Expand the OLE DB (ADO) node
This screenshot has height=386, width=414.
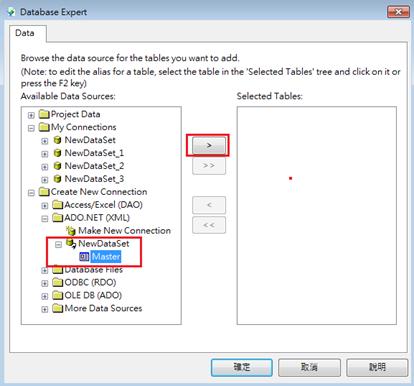tap(45, 297)
